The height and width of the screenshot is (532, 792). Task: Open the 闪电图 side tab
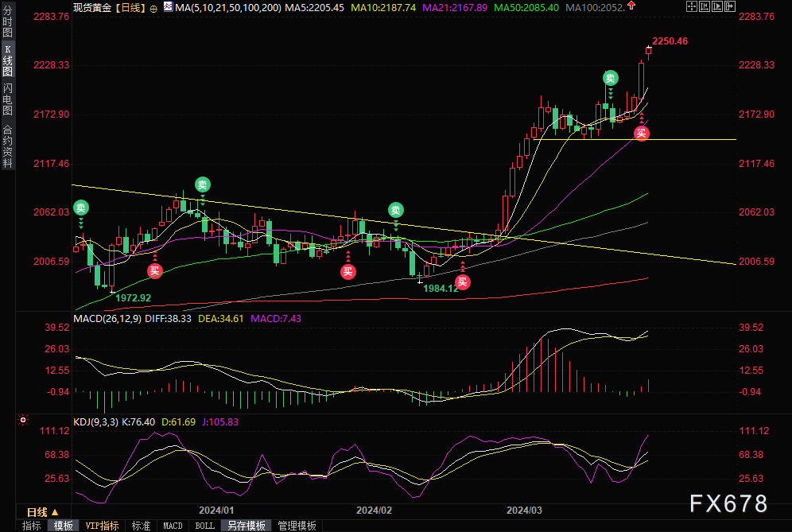8,99
